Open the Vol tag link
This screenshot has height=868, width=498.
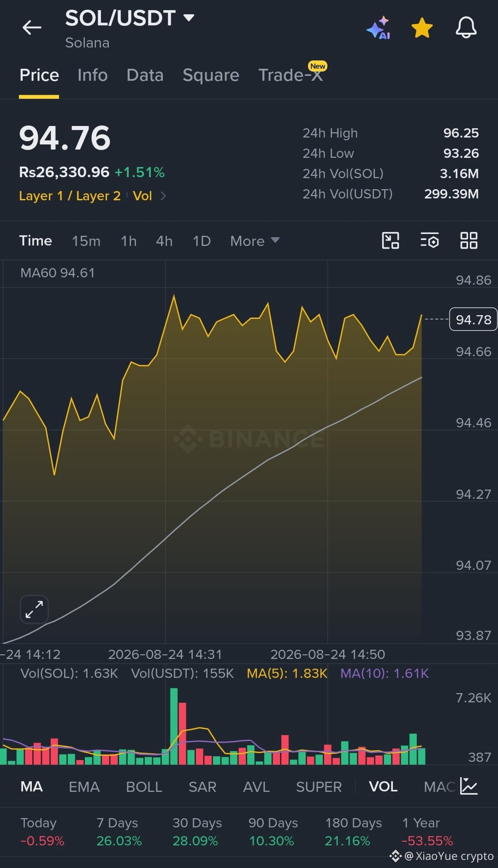coord(142,196)
